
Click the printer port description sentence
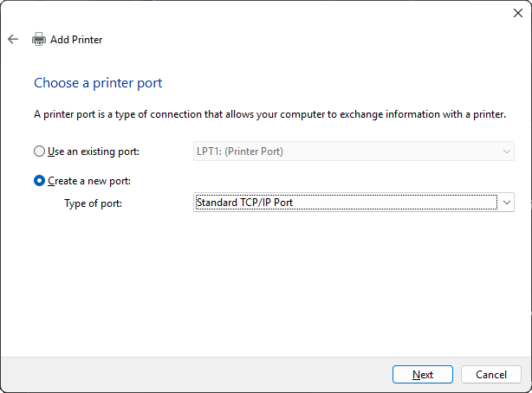[269, 114]
